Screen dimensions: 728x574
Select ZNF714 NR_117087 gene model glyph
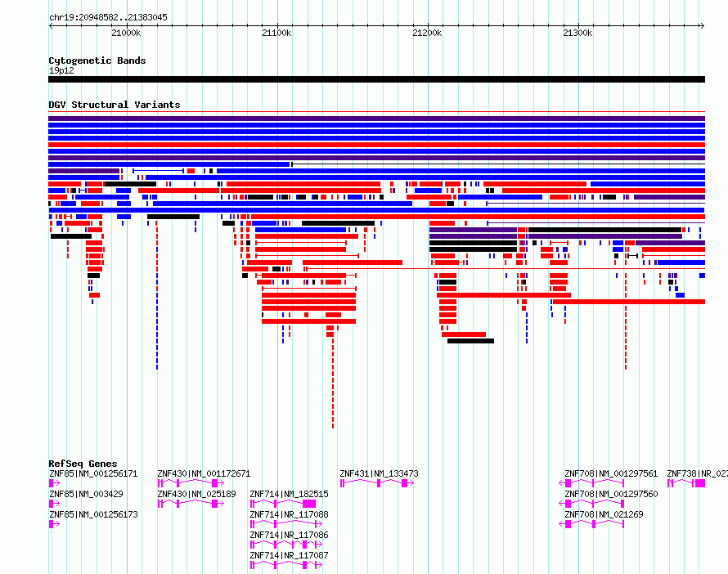pos(286,565)
